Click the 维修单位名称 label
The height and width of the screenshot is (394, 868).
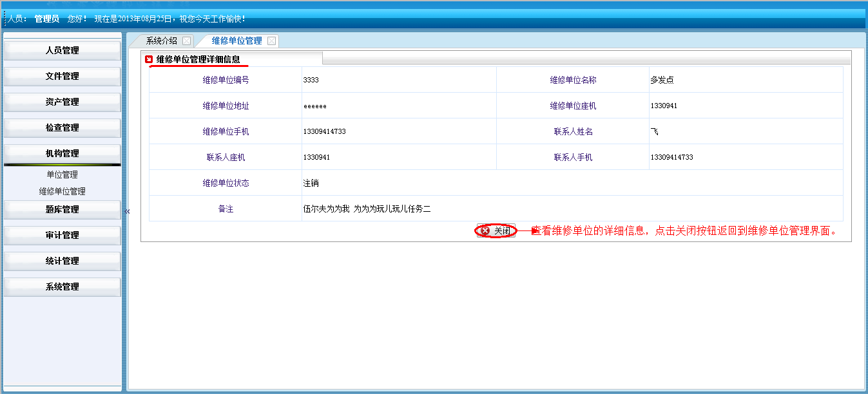point(573,80)
